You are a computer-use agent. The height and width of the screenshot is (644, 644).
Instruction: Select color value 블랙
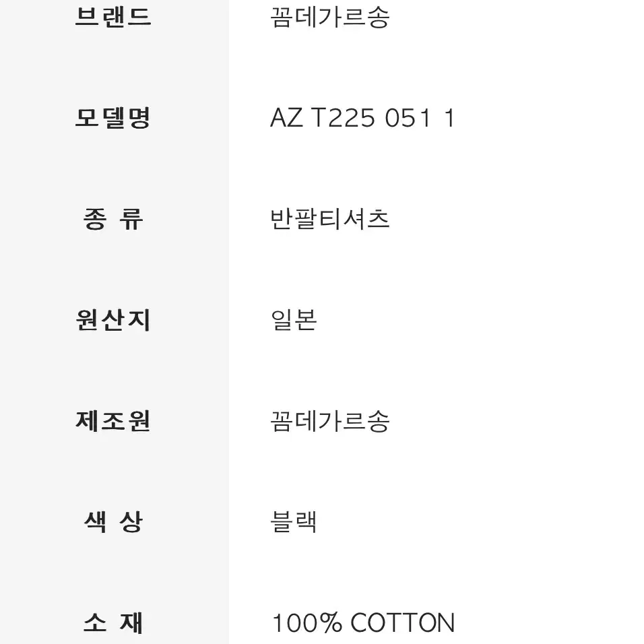click(294, 522)
